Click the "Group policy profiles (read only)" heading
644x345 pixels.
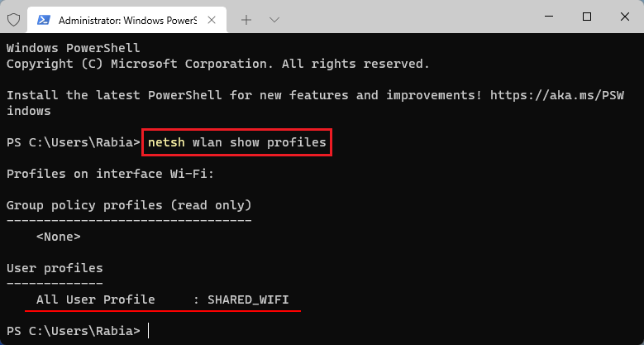click(x=128, y=205)
